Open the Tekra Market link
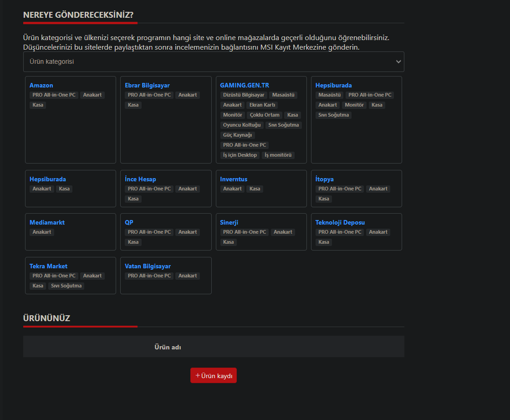 (48, 266)
